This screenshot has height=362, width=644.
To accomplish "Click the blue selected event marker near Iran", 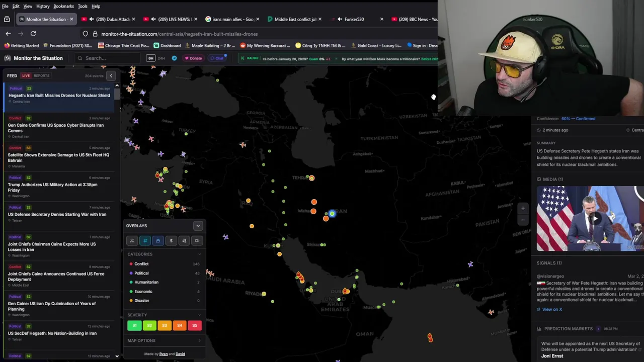I will coord(332,214).
